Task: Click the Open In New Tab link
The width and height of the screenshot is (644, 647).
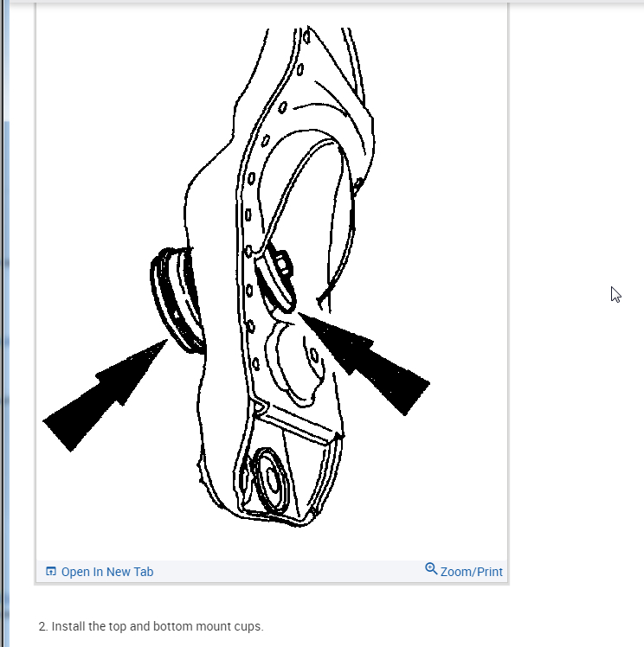Action: [x=100, y=572]
